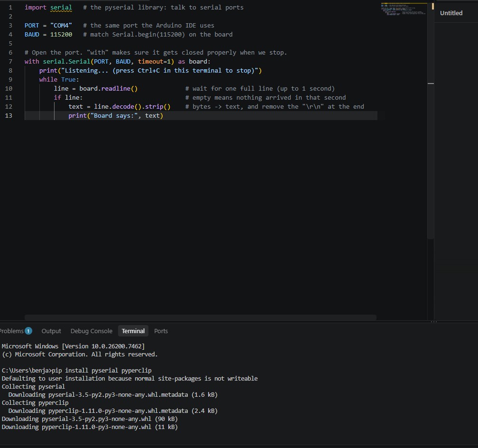The height and width of the screenshot is (448, 478).
Task: Click 'Collecting pyserial' terminal line
Action: [x=33, y=386]
